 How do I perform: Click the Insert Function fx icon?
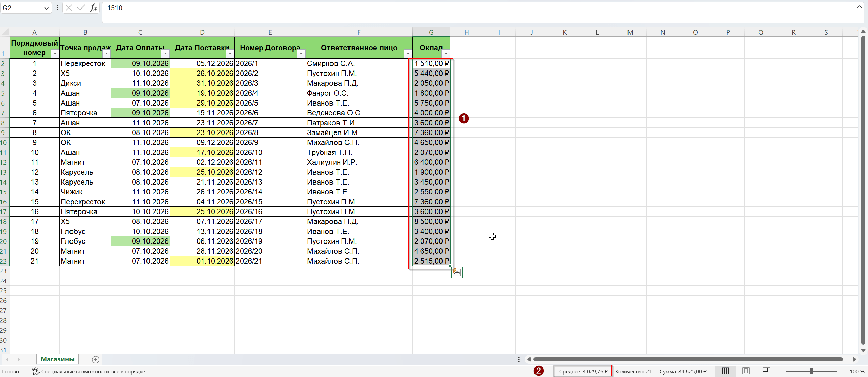pyautogui.click(x=93, y=8)
